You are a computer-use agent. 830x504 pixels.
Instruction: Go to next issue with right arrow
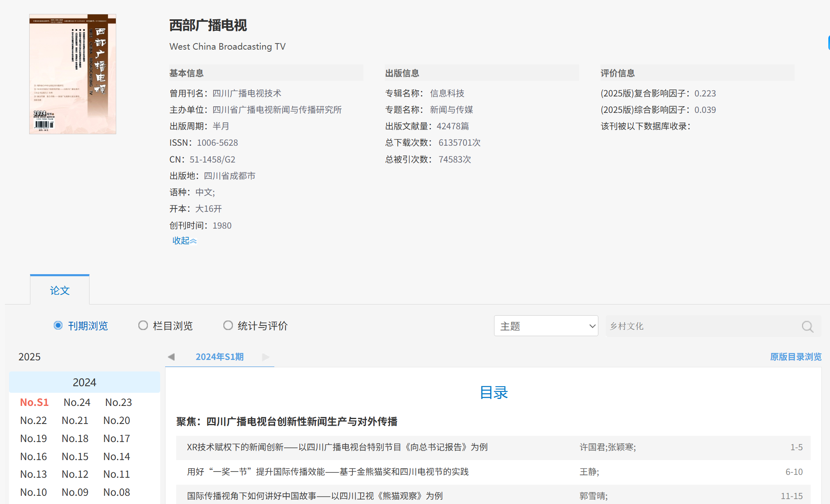(266, 357)
